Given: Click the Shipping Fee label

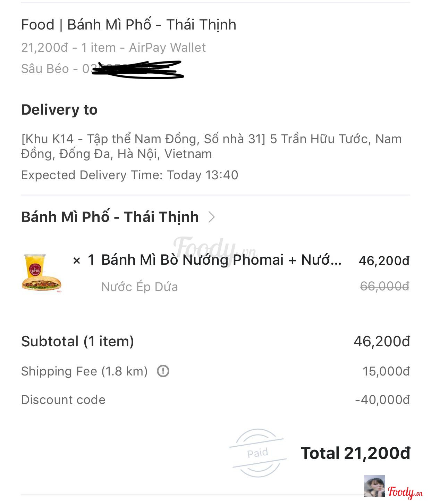Looking at the screenshot, I should pos(84,371).
